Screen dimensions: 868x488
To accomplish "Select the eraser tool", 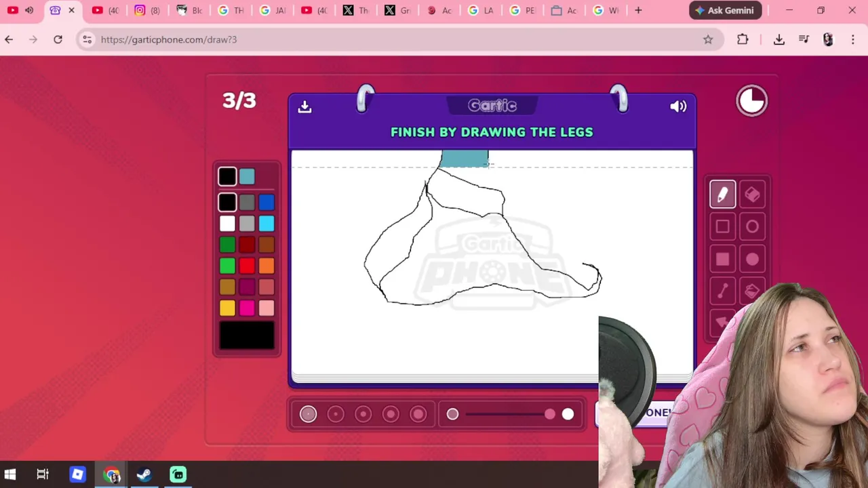I will click(x=752, y=195).
